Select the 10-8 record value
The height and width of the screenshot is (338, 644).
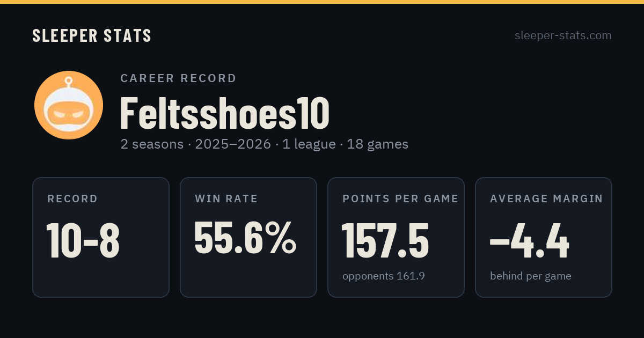pos(83,240)
